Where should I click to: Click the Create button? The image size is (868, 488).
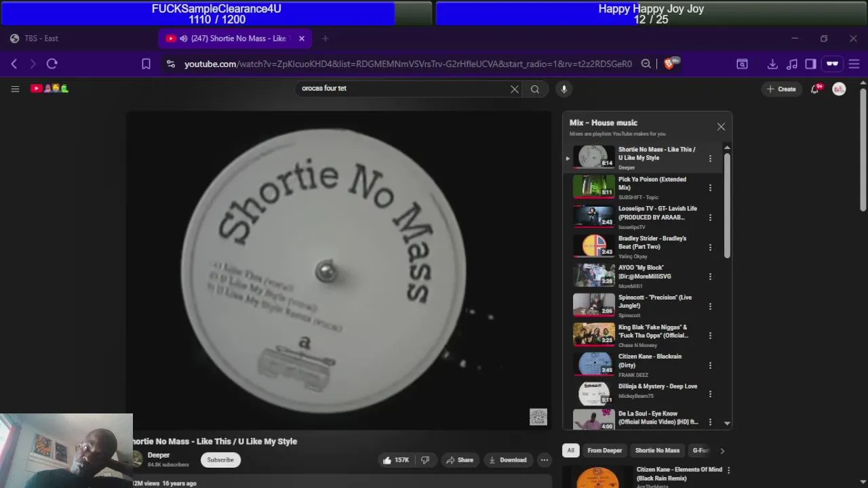pyautogui.click(x=781, y=89)
